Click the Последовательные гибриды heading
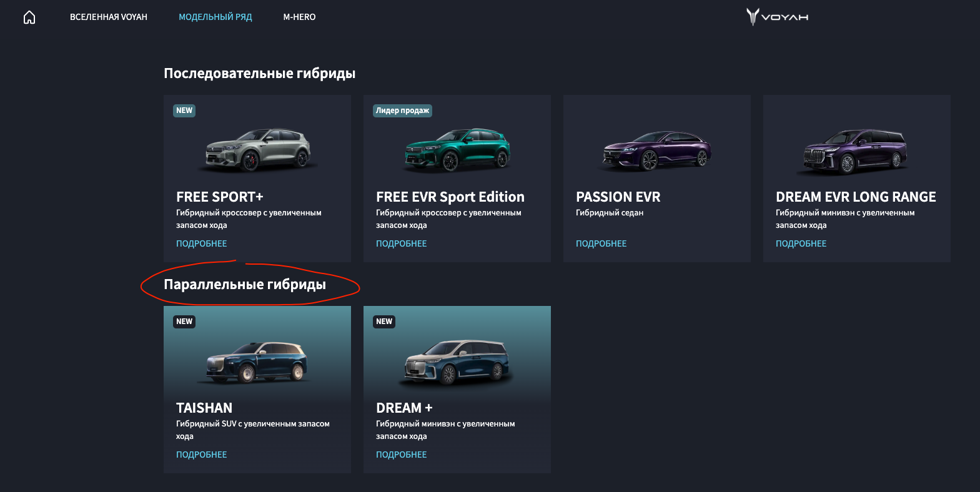The image size is (980, 492). tap(260, 74)
